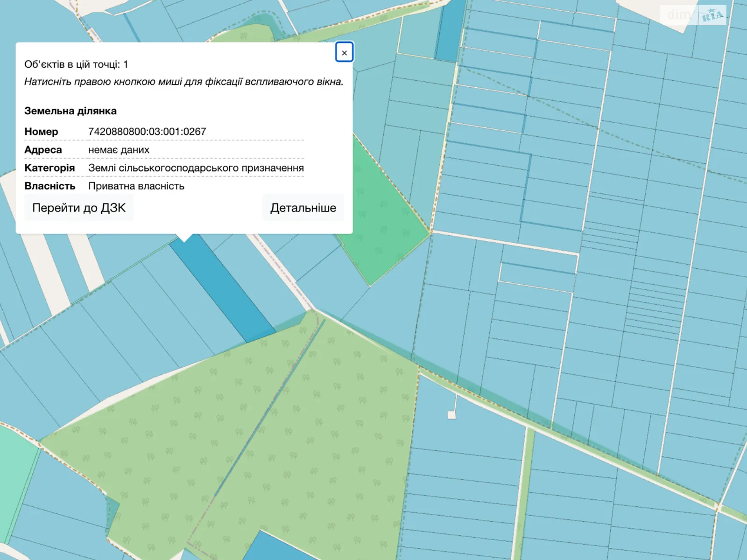Close the land parcel info popup
Image resolution: width=747 pixels, height=560 pixels.
[x=344, y=53]
